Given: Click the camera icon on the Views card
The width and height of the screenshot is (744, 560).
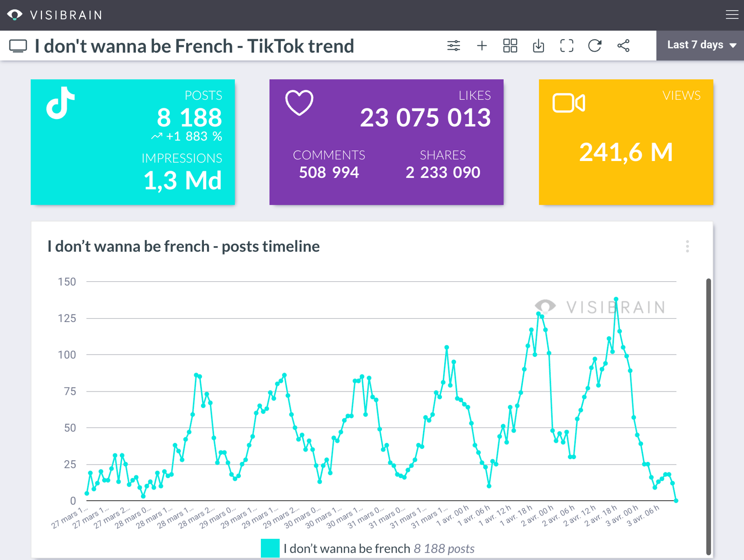Looking at the screenshot, I should [x=569, y=103].
